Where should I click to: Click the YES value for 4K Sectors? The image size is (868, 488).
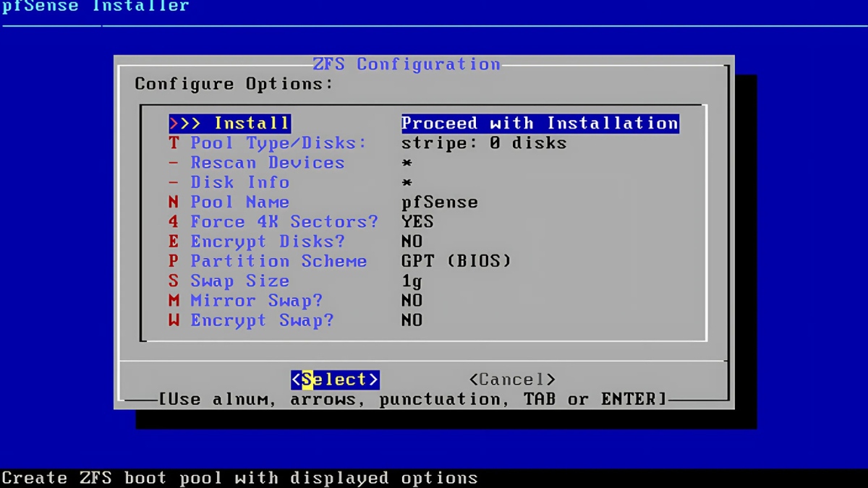417,221
